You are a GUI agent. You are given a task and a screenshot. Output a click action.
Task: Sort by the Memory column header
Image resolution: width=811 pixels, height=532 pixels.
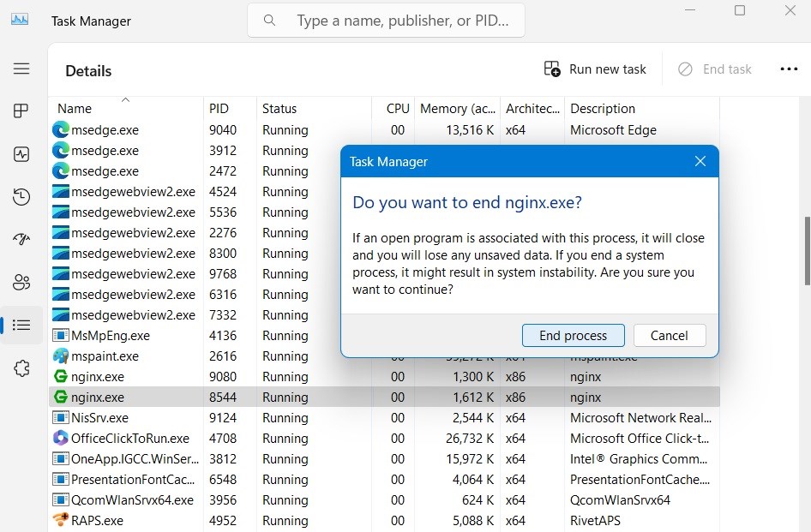[457, 108]
